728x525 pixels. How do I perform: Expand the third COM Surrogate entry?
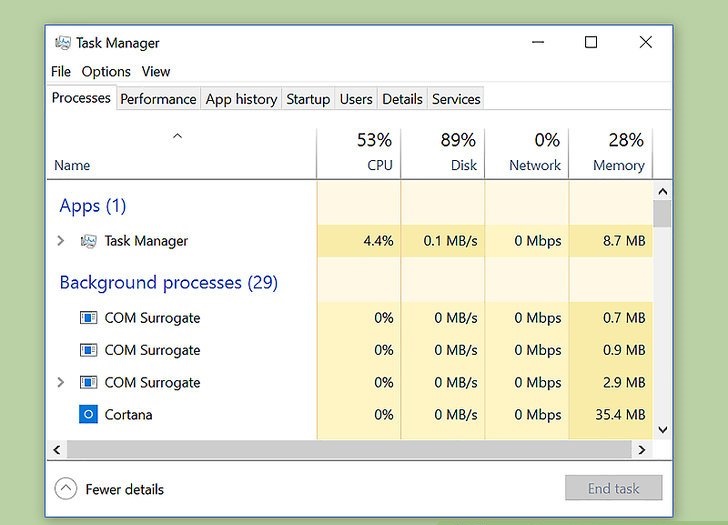pyautogui.click(x=61, y=382)
